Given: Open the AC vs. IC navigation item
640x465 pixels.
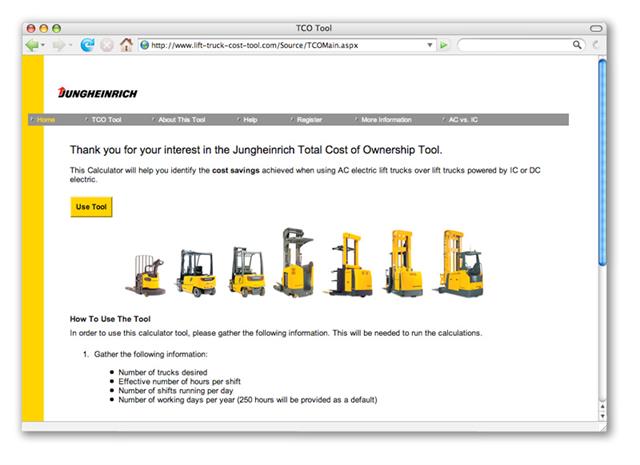Looking at the screenshot, I should click(463, 120).
